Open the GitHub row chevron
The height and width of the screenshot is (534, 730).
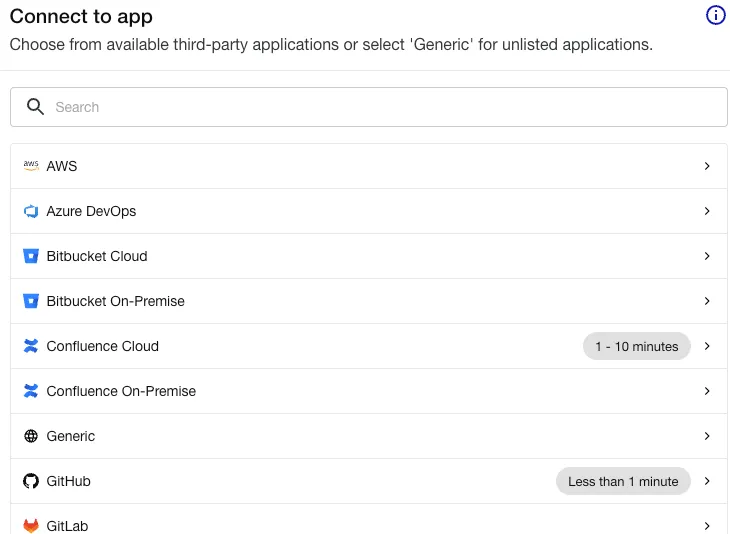tap(707, 481)
